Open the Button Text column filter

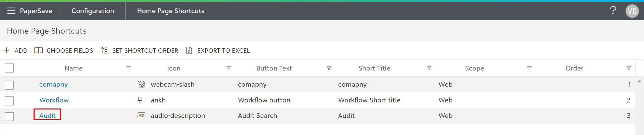click(329, 69)
